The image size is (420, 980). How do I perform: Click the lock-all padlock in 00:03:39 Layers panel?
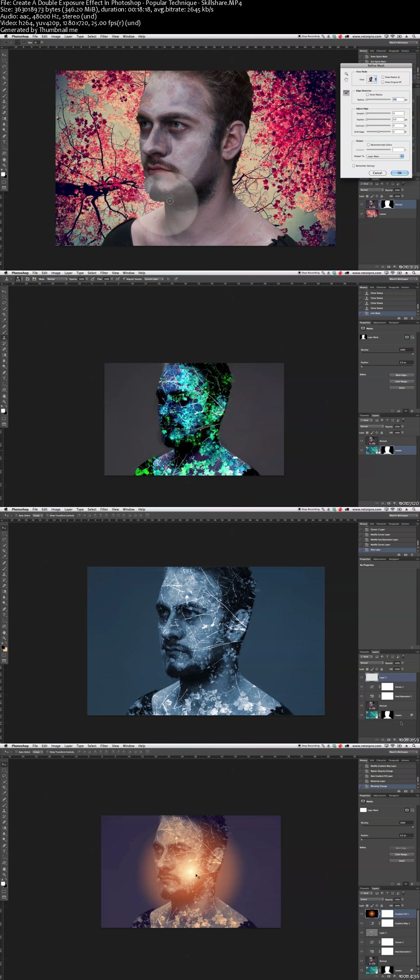coord(382,196)
